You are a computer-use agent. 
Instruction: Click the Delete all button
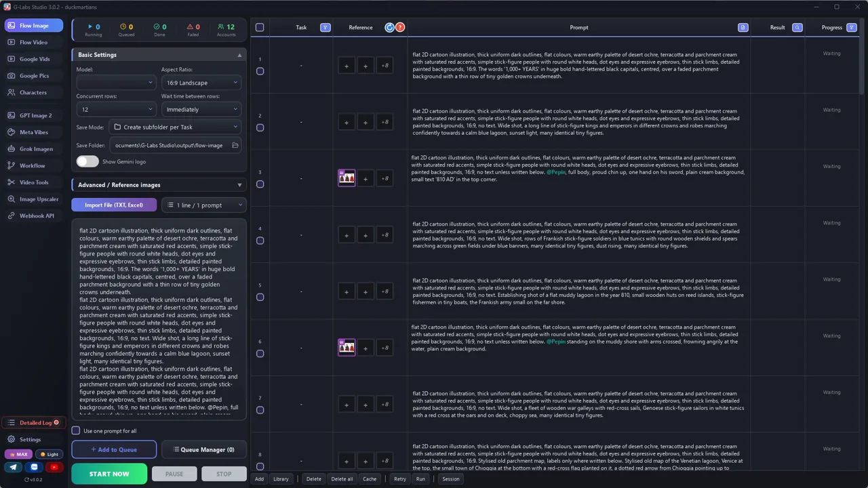[342, 479]
